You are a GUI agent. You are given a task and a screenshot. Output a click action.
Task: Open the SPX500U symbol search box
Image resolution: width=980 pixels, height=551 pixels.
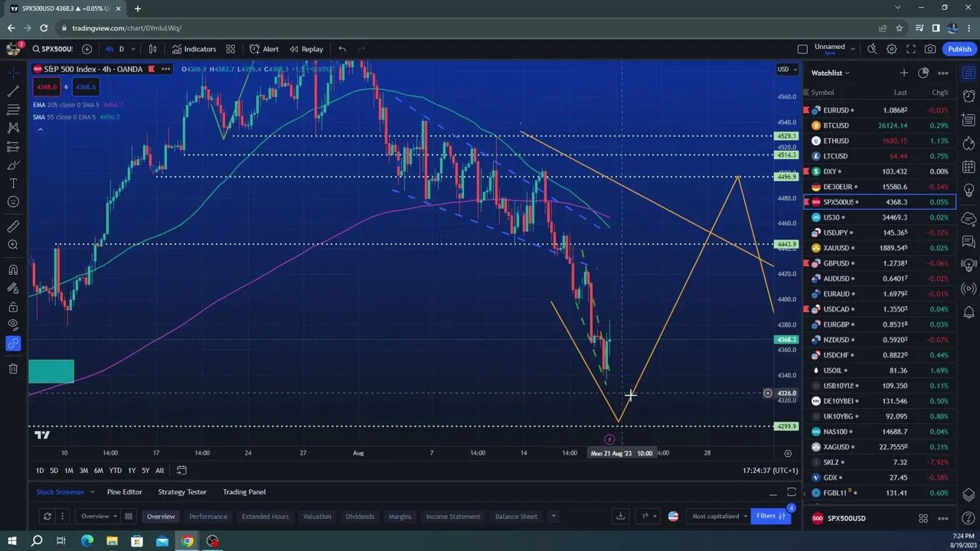pos(52,49)
